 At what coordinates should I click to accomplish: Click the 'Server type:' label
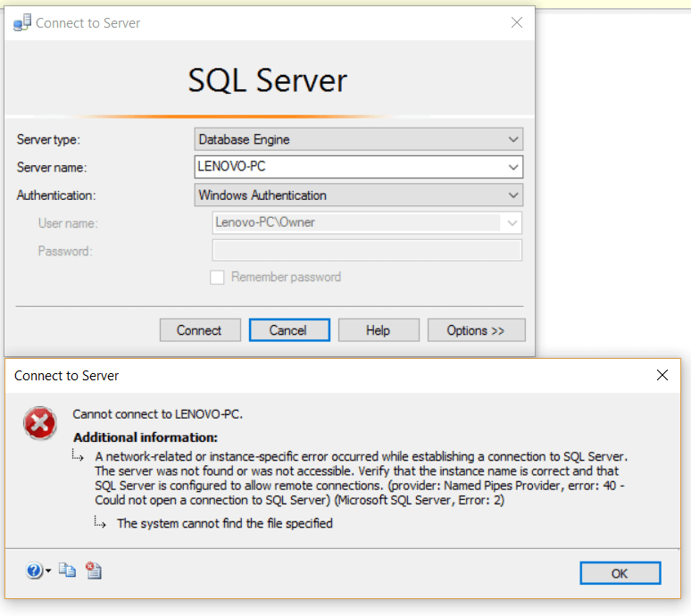pos(48,139)
